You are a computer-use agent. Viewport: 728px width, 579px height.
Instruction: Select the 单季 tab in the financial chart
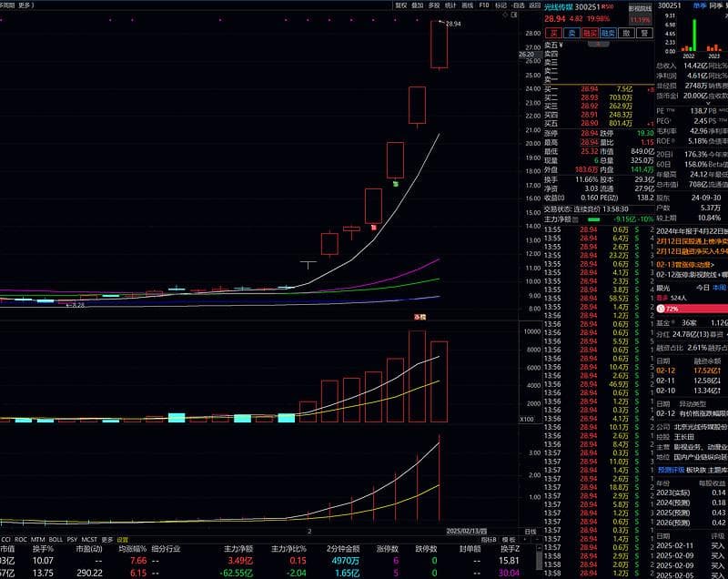(x=699, y=5)
